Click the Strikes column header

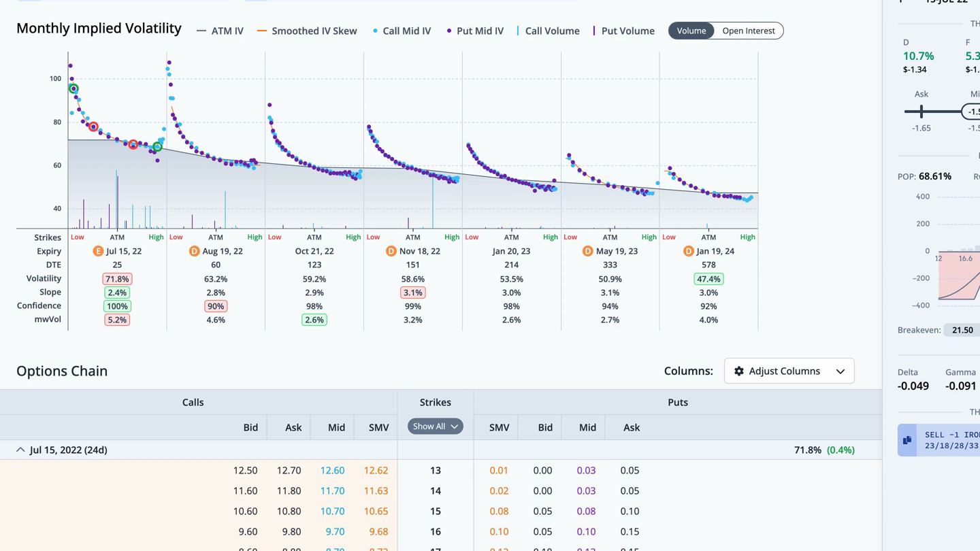pyautogui.click(x=436, y=403)
